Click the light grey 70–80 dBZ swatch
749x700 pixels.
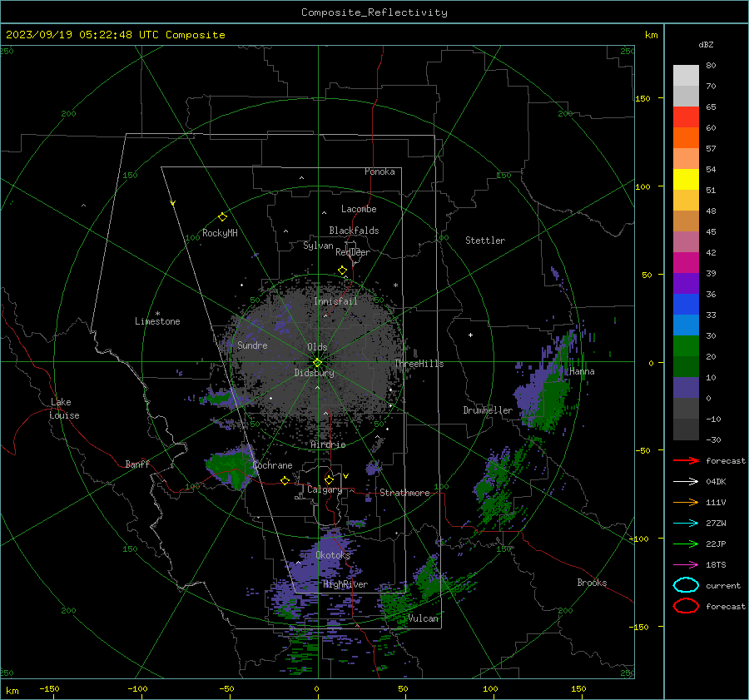point(686,76)
